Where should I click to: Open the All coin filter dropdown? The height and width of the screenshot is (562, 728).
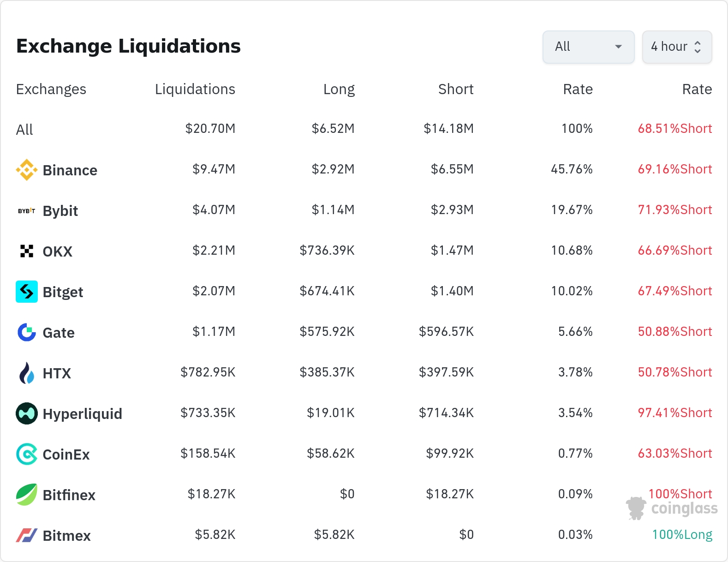tap(588, 47)
